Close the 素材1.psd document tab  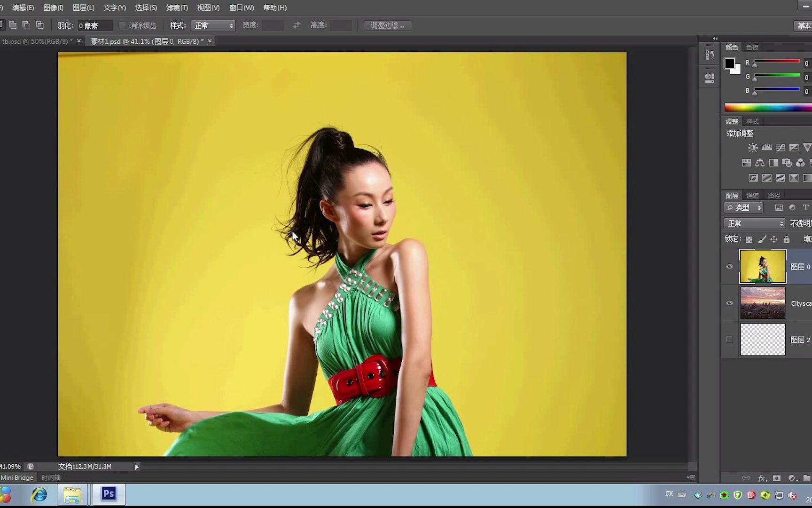pos(210,41)
